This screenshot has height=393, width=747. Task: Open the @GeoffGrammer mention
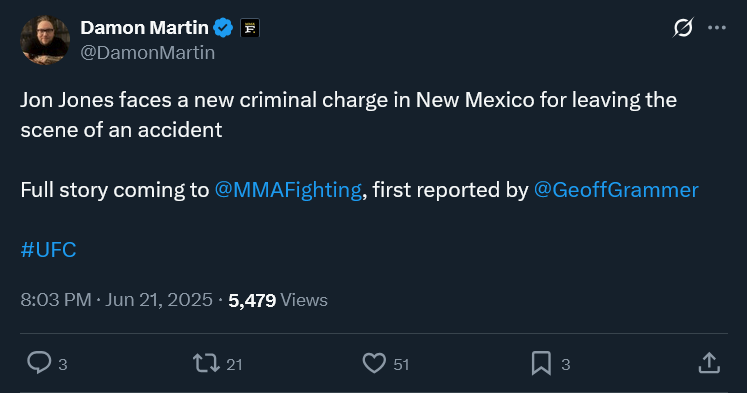616,190
